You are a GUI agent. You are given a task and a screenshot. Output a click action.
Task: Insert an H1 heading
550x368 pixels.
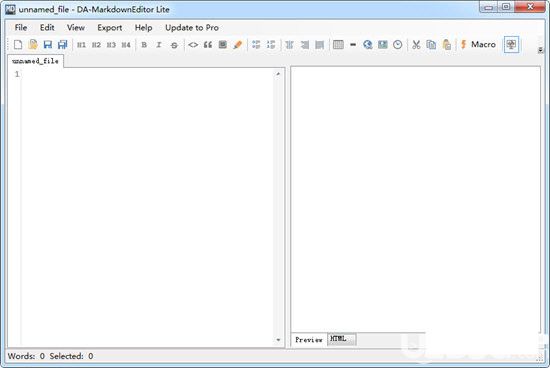pyautogui.click(x=81, y=45)
